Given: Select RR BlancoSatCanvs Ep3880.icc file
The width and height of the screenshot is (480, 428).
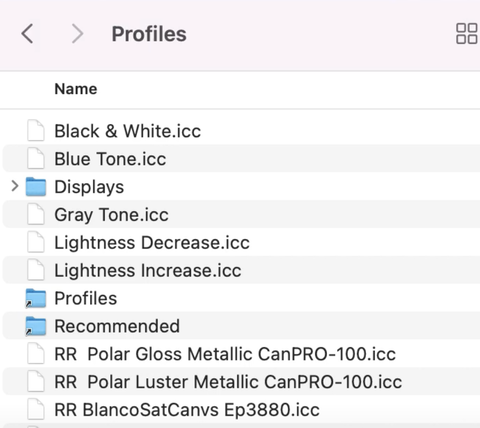Looking at the screenshot, I should [241, 410].
